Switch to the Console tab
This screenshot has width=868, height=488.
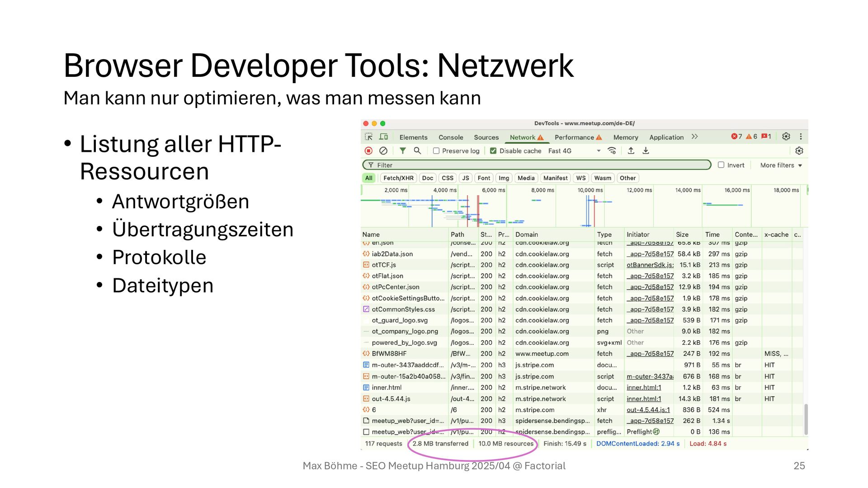[451, 137]
